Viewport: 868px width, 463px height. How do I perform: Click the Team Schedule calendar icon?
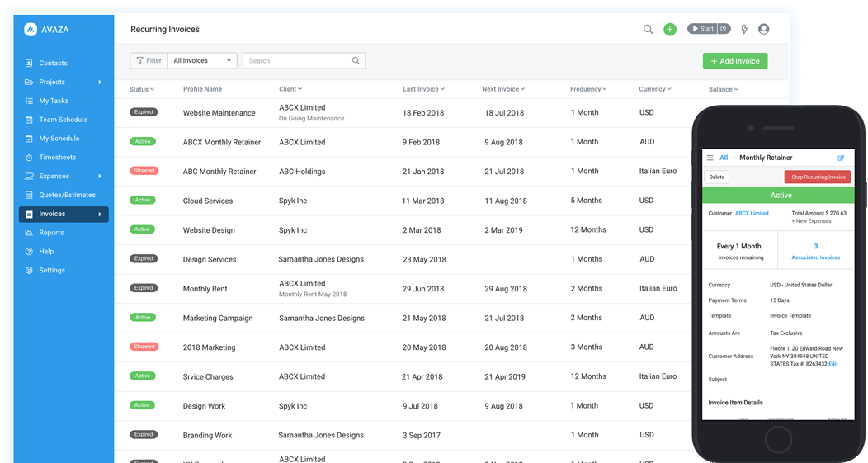tap(29, 120)
